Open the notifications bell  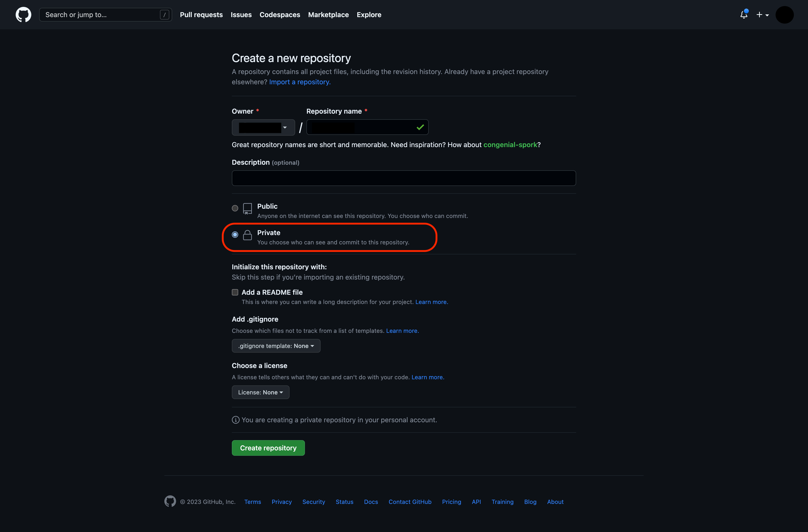pyautogui.click(x=744, y=15)
